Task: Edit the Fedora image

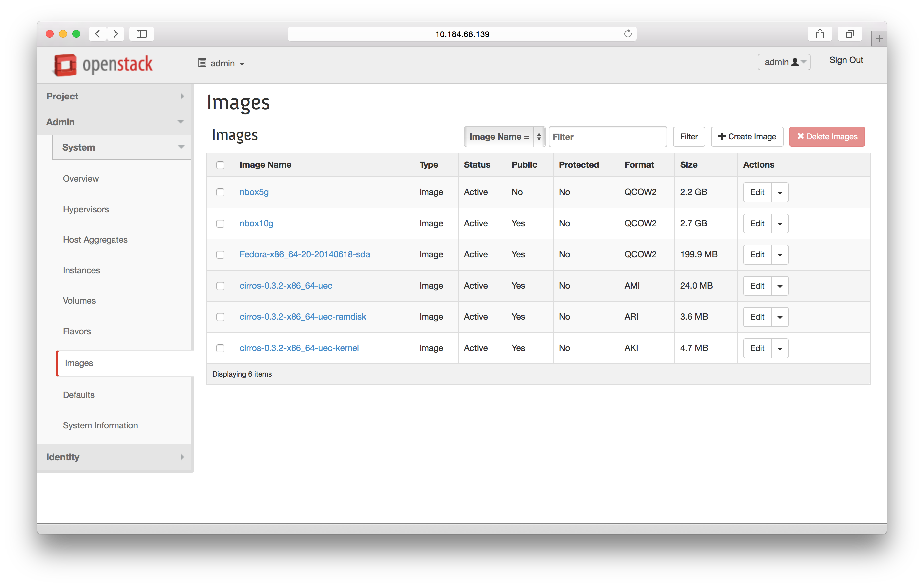Action: pyautogui.click(x=757, y=255)
